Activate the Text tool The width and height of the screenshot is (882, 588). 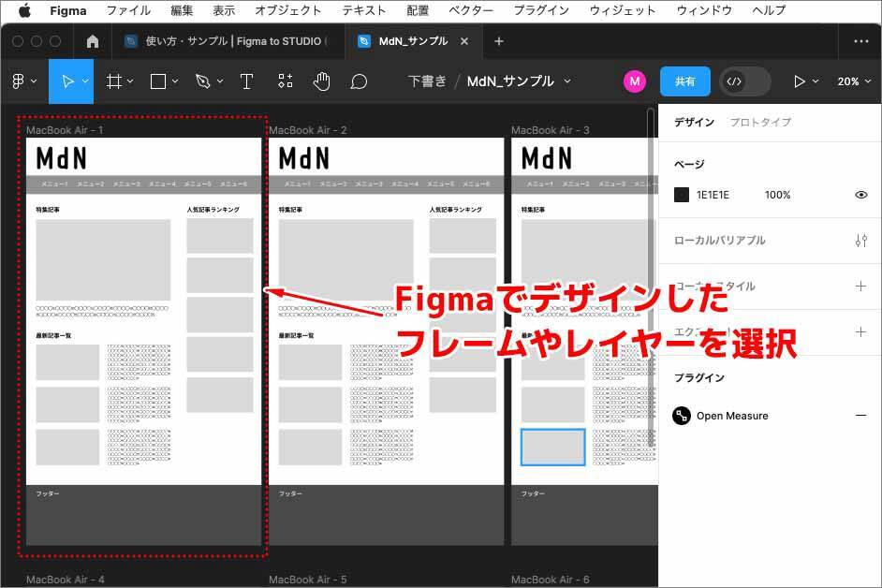click(x=246, y=81)
